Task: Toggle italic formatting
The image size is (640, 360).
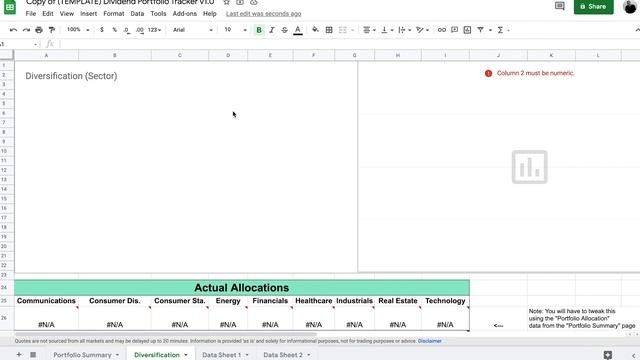Action: (272, 30)
